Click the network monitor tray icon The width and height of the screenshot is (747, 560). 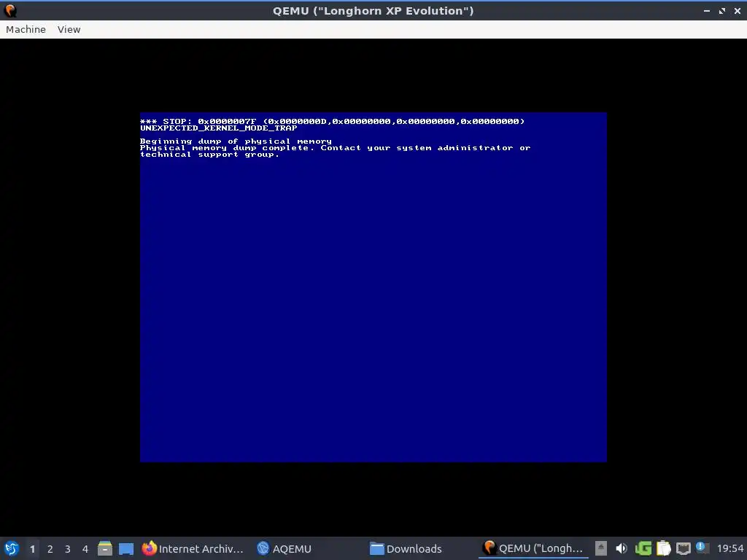click(x=683, y=548)
